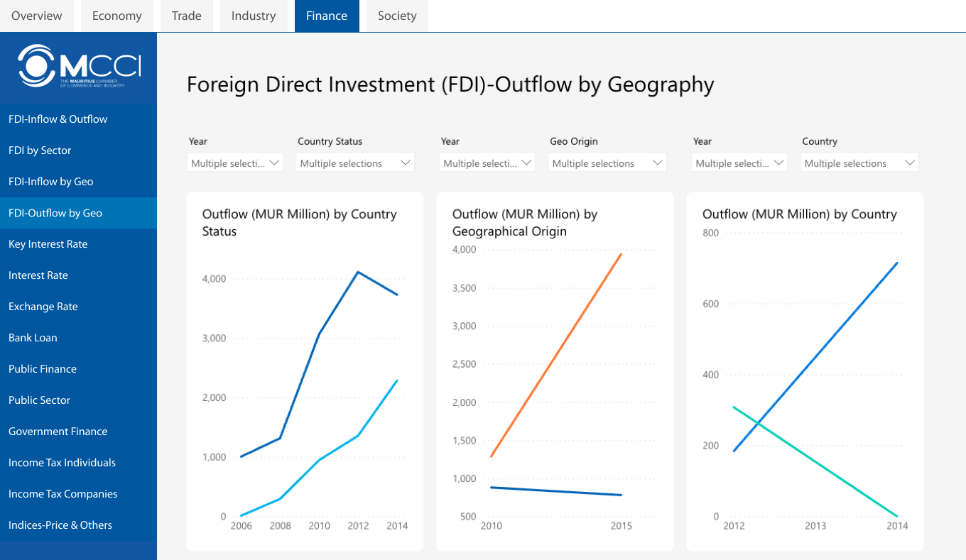Go to Income Tax Companies

(63, 494)
